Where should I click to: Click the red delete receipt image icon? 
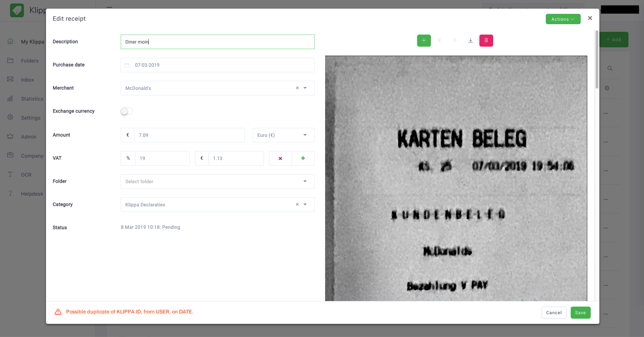pyautogui.click(x=486, y=40)
